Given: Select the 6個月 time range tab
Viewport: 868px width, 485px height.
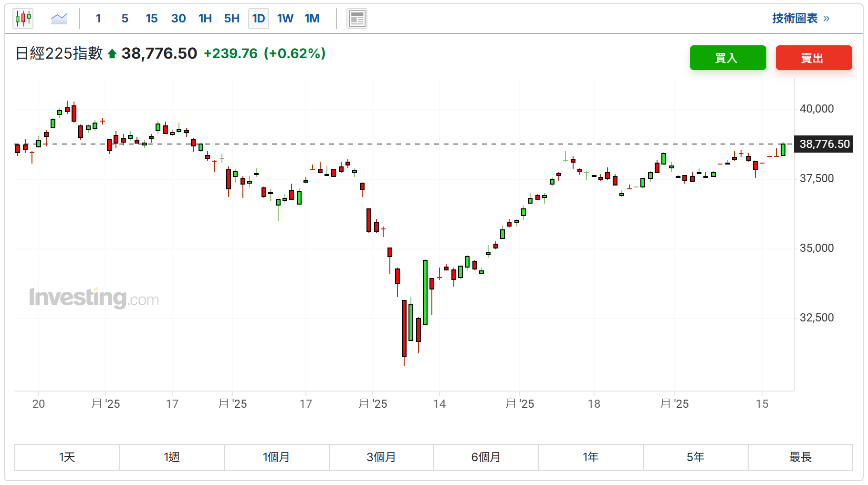Looking at the screenshot, I should pyautogui.click(x=486, y=457).
